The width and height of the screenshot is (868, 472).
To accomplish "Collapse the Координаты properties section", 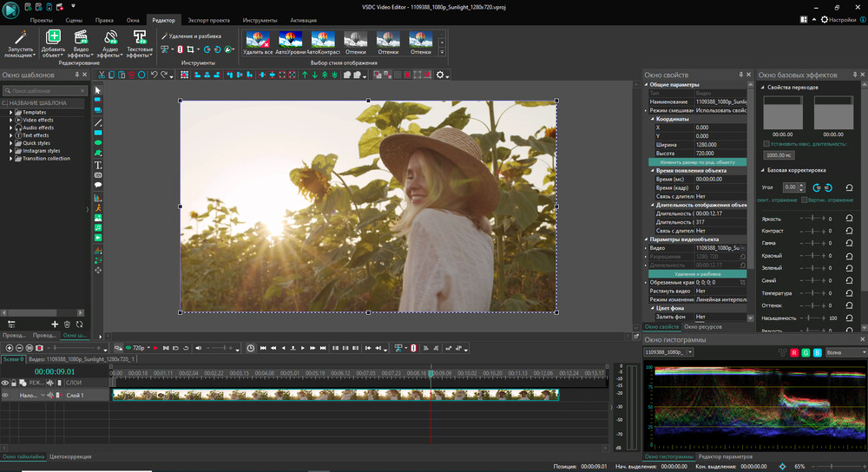I will coord(652,119).
